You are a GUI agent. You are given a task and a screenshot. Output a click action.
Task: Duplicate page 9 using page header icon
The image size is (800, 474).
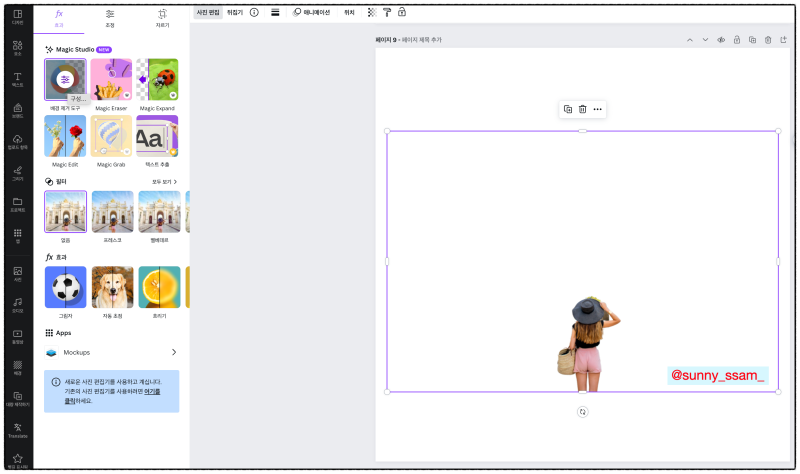752,40
